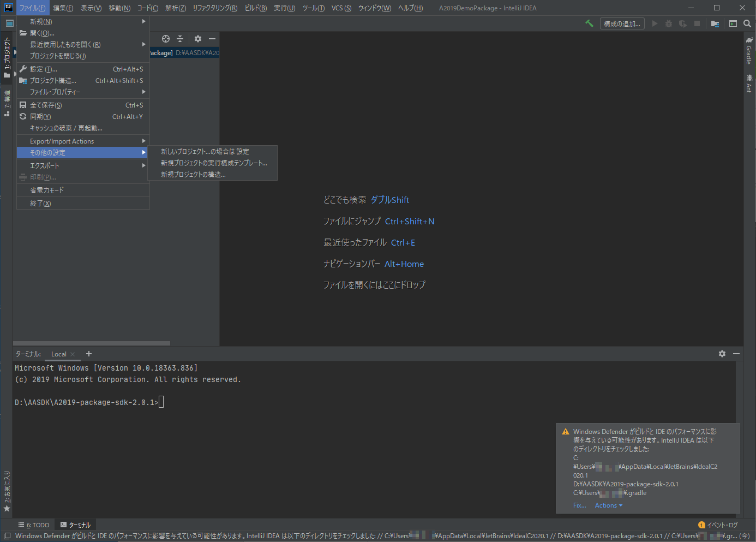Open the 編集(E) menu
The image size is (756, 542).
(x=63, y=8)
